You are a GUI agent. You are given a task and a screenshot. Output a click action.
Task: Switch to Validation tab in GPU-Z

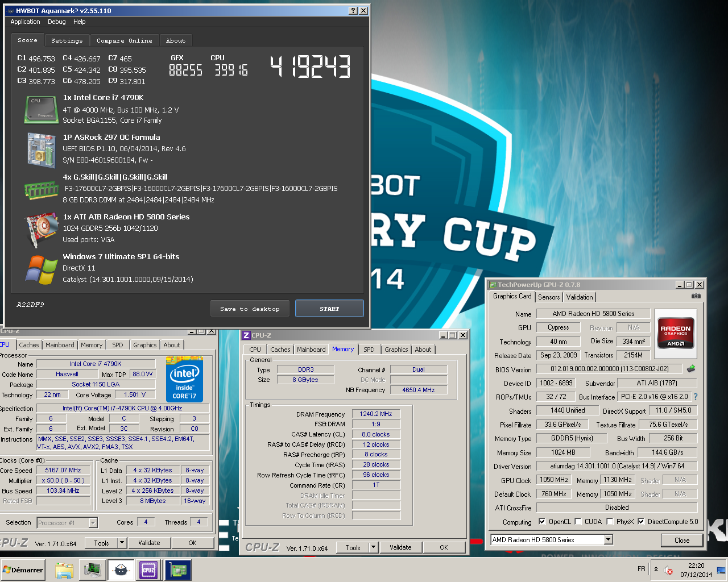(580, 297)
